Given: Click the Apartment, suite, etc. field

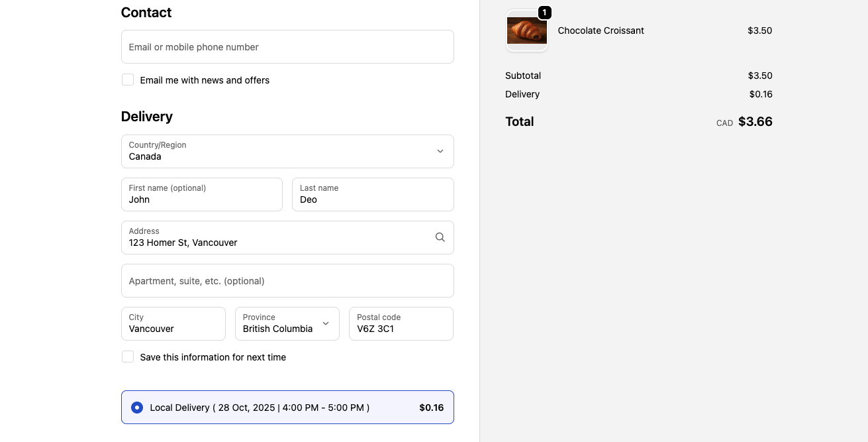Looking at the screenshot, I should [287, 280].
